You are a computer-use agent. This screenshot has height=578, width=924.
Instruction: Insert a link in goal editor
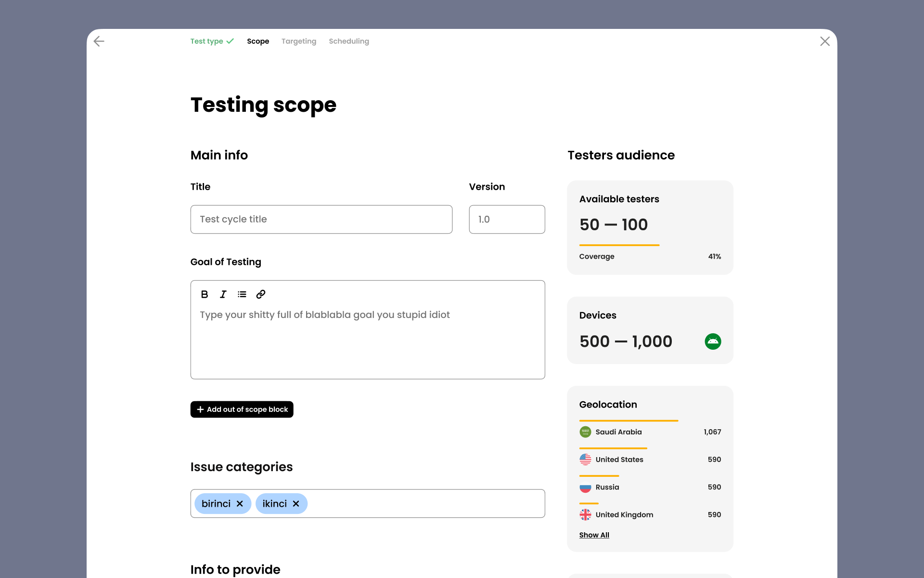click(261, 294)
